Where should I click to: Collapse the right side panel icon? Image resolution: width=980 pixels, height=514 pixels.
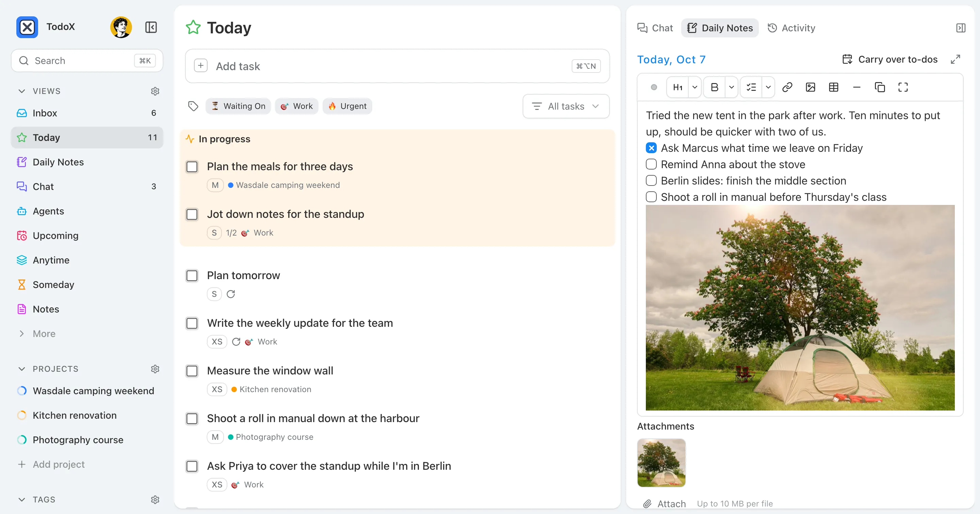[961, 28]
